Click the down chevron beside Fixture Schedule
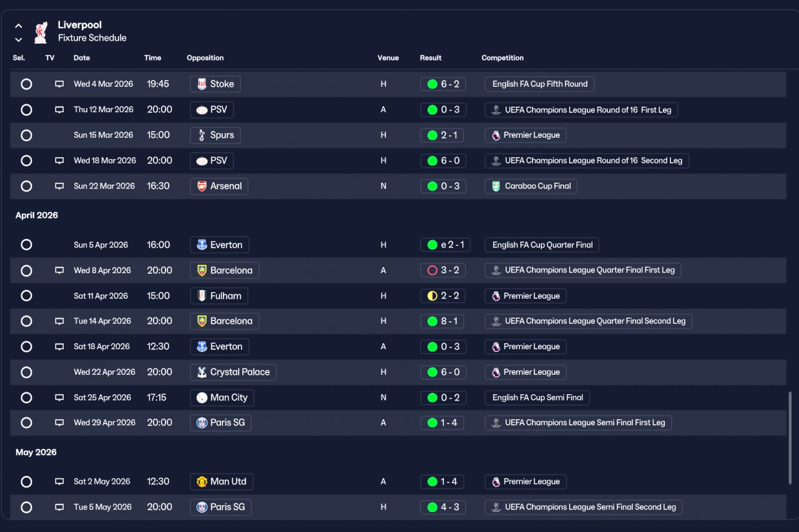Viewport: 799px width, 532px height. [x=19, y=40]
